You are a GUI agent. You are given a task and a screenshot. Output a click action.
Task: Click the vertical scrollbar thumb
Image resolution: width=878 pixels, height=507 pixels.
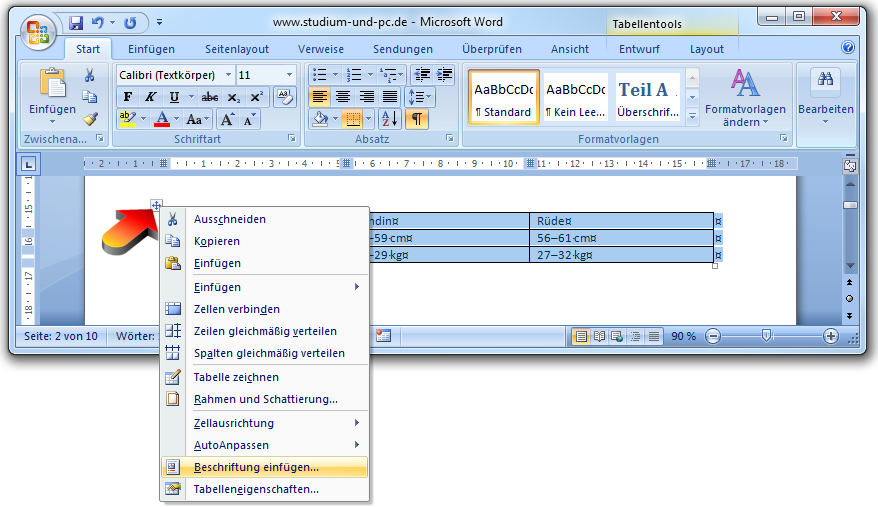tap(850, 205)
